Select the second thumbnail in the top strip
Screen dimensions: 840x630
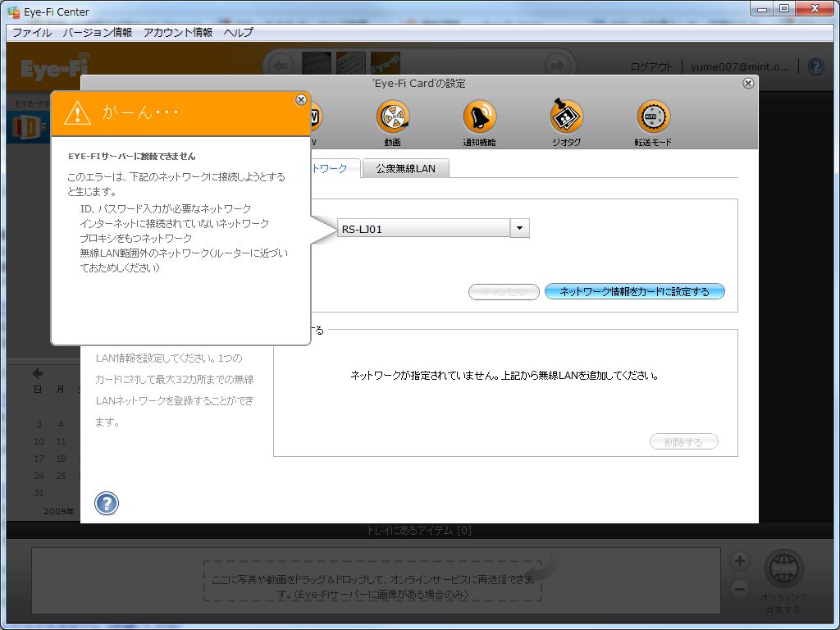351,64
